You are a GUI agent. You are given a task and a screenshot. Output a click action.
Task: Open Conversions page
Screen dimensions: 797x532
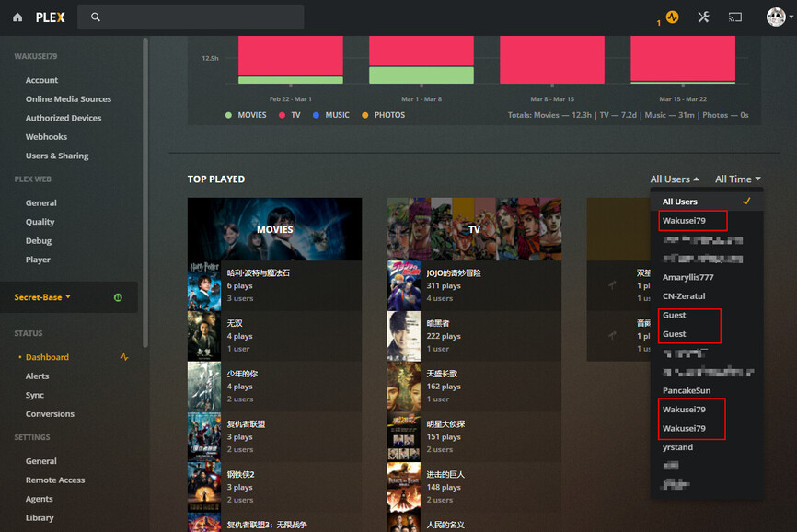click(x=50, y=413)
